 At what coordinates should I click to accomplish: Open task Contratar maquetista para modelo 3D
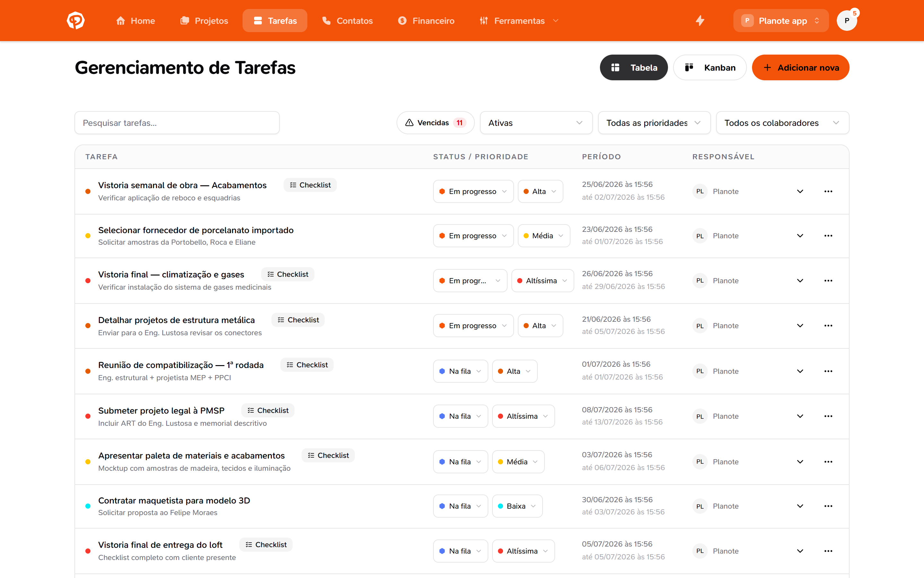[174, 501]
